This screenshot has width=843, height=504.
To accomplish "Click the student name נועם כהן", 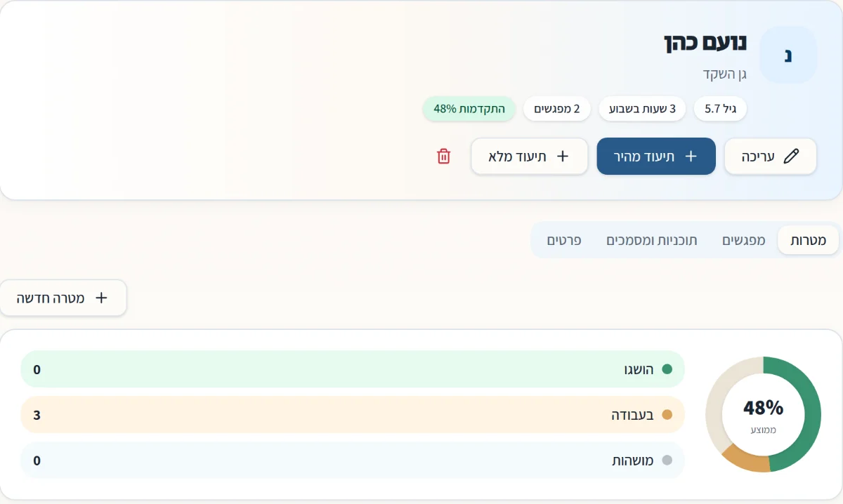I will (x=705, y=41).
